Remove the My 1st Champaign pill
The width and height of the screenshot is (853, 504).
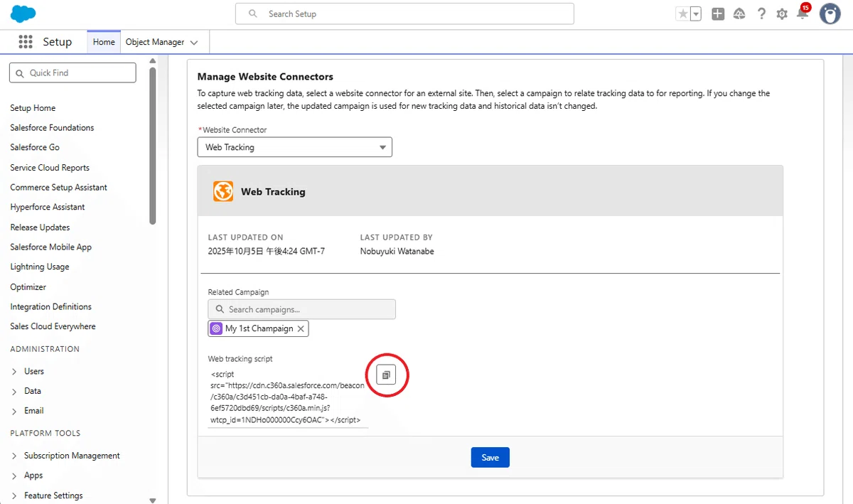[301, 328]
